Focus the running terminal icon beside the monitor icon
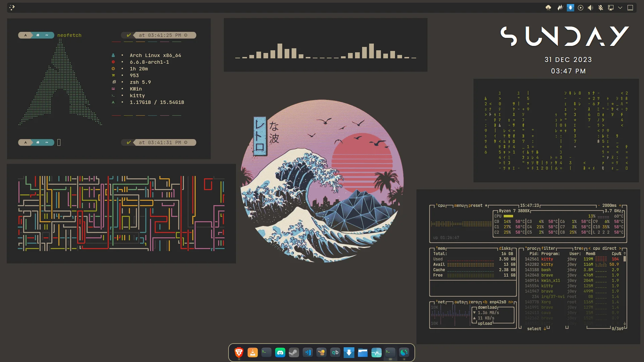The width and height of the screenshot is (644, 362). [390, 353]
